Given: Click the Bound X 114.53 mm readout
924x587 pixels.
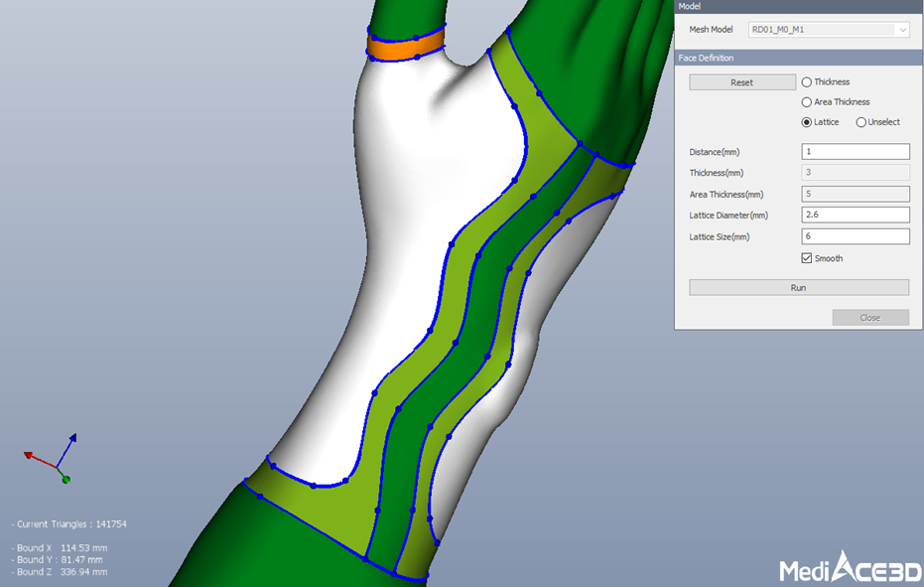Looking at the screenshot, I should coord(59,548).
